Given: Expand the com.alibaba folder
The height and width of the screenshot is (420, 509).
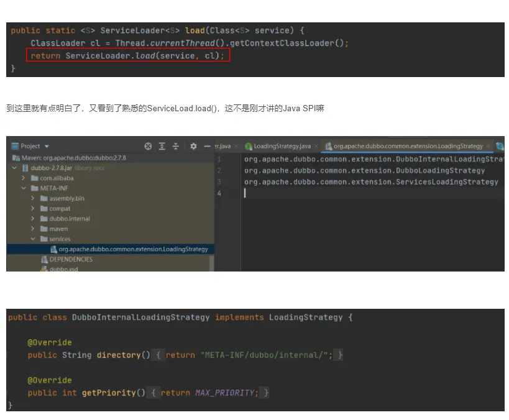Looking at the screenshot, I should click(24, 178).
